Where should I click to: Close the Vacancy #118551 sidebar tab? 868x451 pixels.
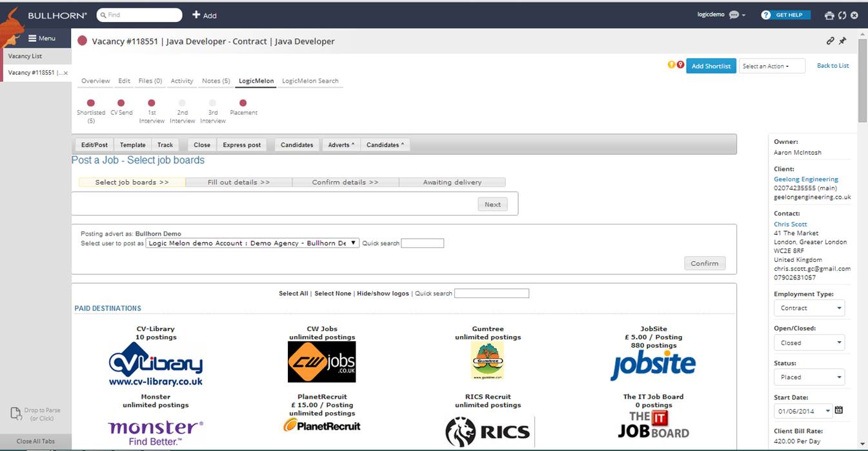pos(65,73)
